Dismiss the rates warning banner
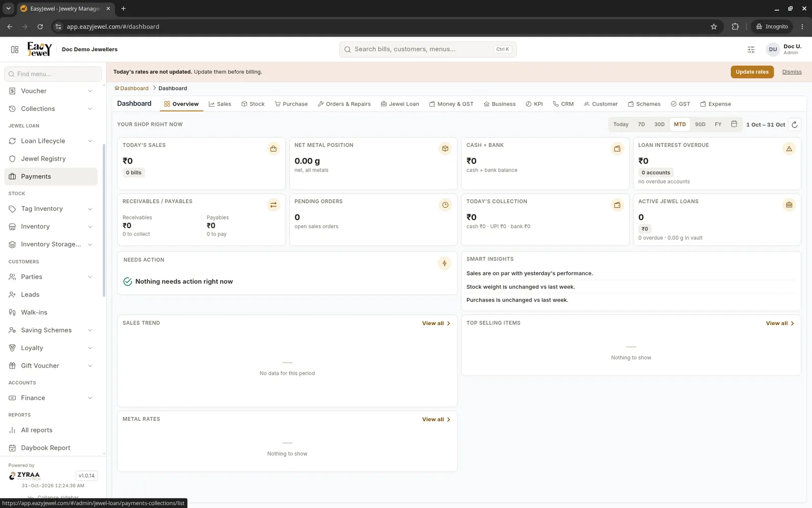The image size is (812, 508). (792, 72)
